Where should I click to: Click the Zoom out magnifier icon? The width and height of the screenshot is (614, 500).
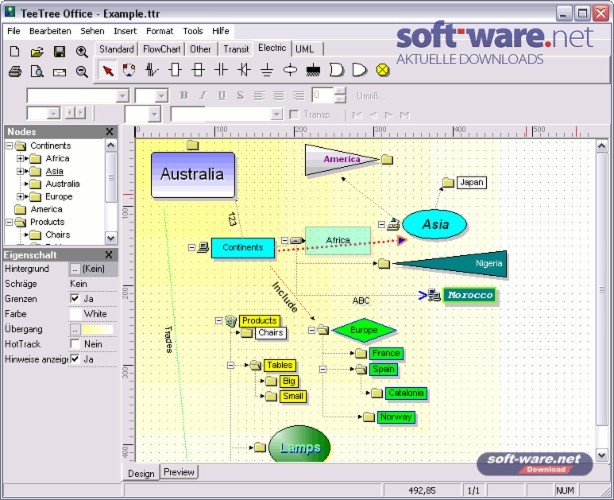click(81, 72)
